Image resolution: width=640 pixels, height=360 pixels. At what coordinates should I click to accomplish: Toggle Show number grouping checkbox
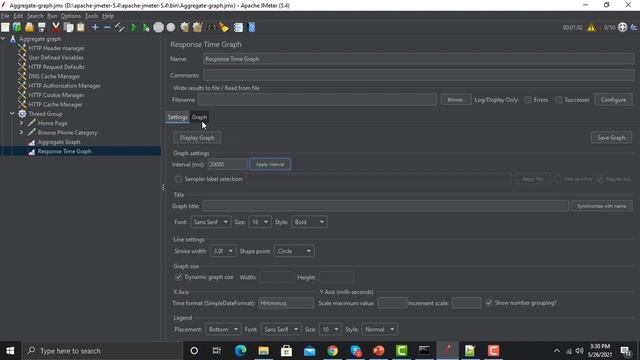[x=489, y=303]
